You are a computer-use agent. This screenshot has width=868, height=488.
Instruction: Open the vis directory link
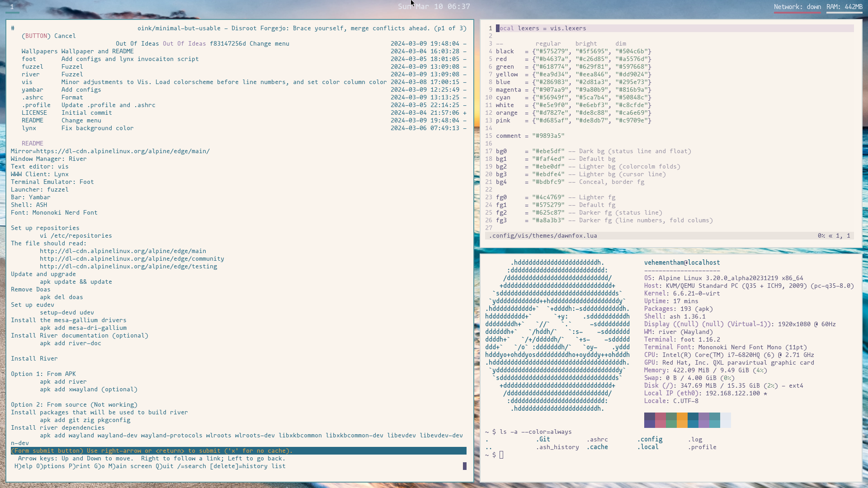pyautogui.click(x=27, y=82)
